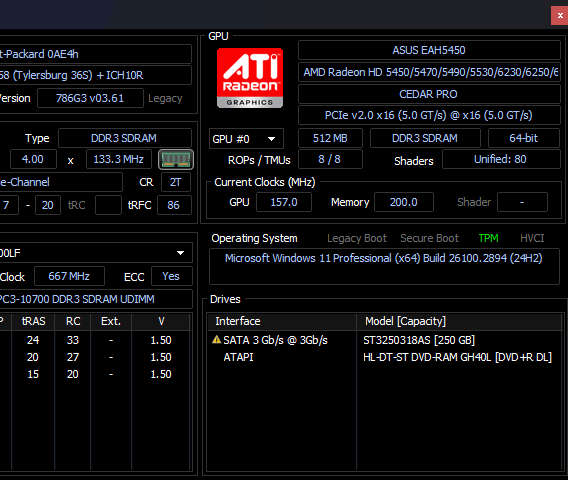This screenshot has height=480, width=568.
Task: Click the 512 MB video memory field
Action: point(330,138)
